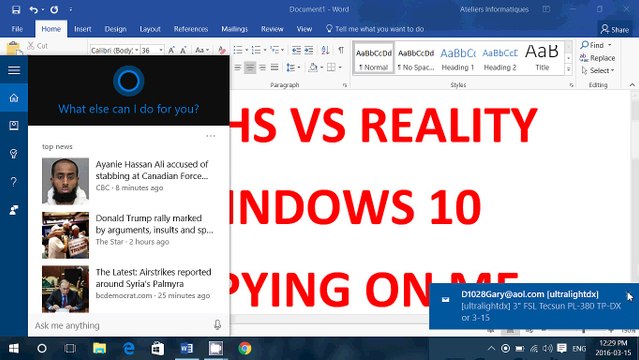Open the Windows Start menu
The image size is (639, 360).
coord(14,348)
